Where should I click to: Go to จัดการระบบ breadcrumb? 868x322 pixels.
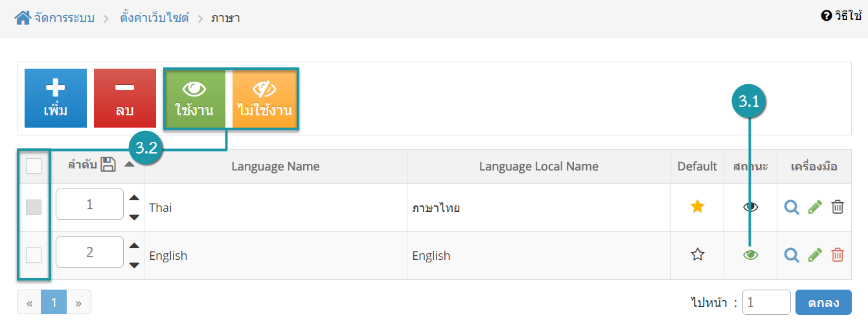pos(64,17)
